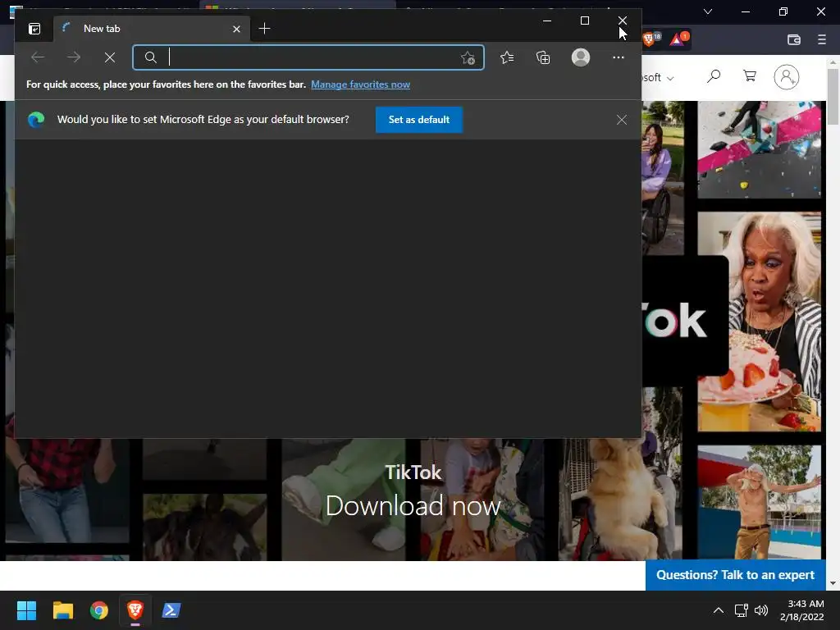Open Brave Rewards triangle icon
840x630 pixels.
(x=678, y=39)
